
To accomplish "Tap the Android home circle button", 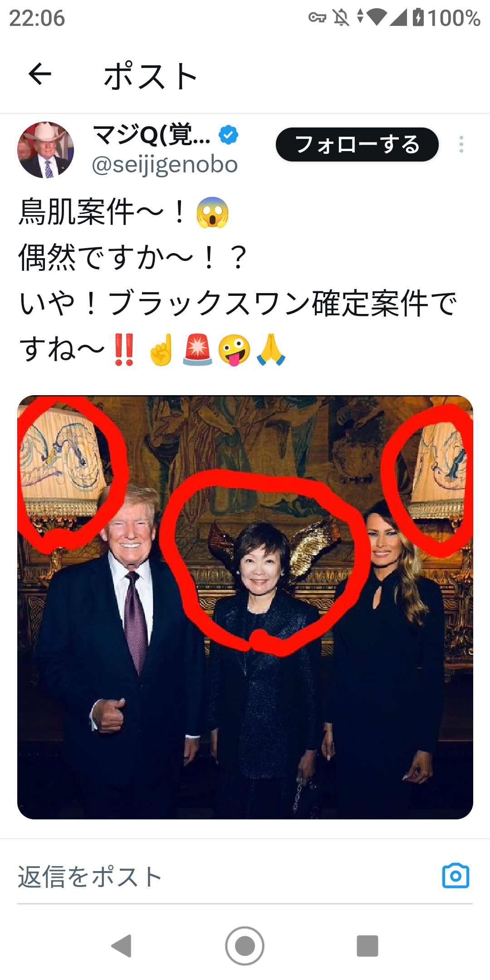I will coord(245,946).
